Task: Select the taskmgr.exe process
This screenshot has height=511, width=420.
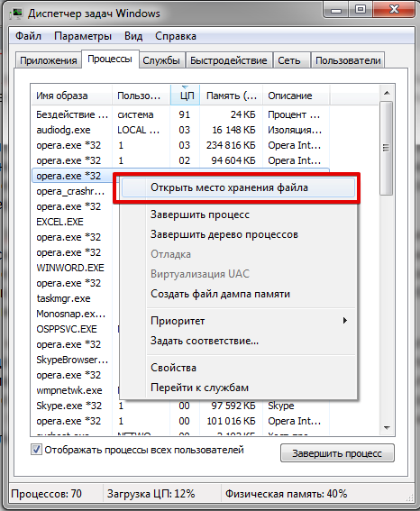Action: [63, 298]
